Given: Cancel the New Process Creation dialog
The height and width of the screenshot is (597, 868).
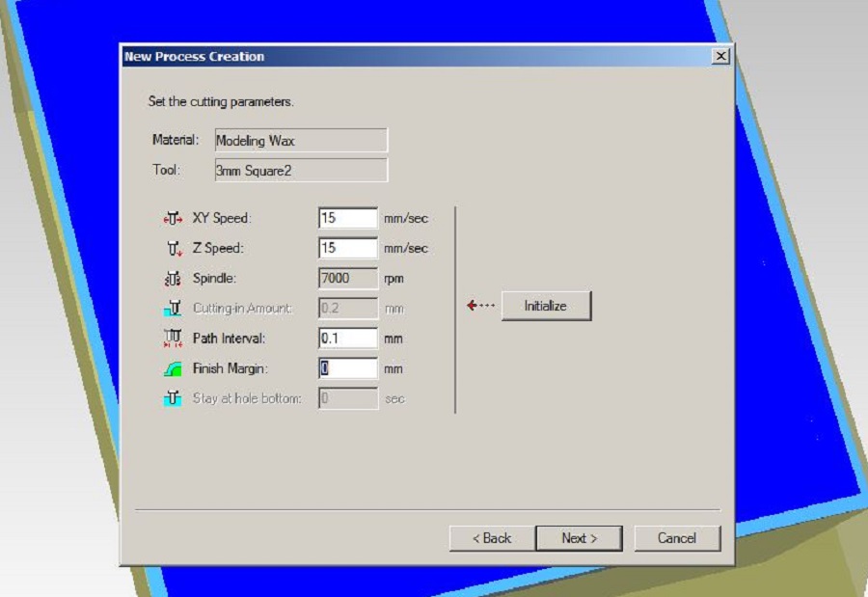Looking at the screenshot, I should (677, 538).
